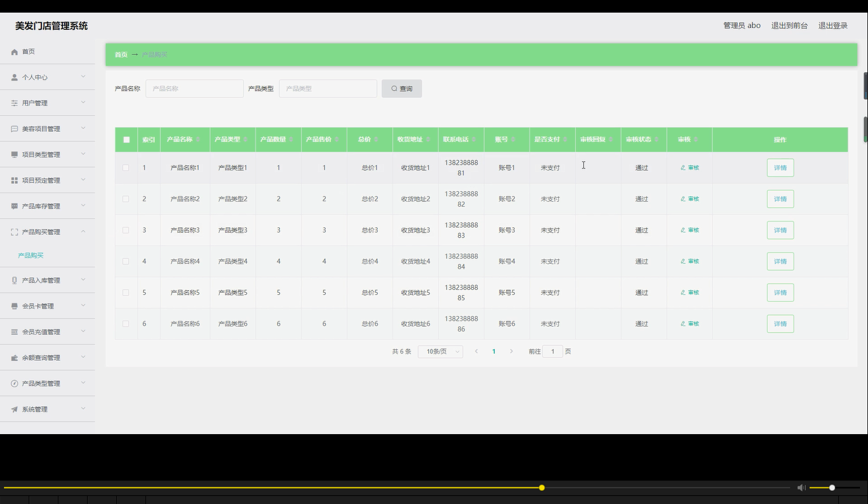The image size is (868, 504).
Task: Click the person icon beside 个人中心
Action: click(14, 77)
